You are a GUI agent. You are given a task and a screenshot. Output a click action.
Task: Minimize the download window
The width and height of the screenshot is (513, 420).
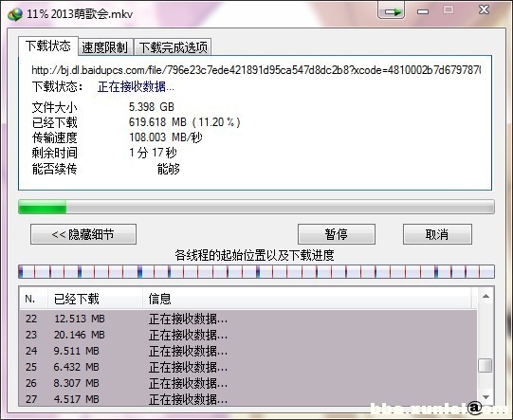pos(423,11)
